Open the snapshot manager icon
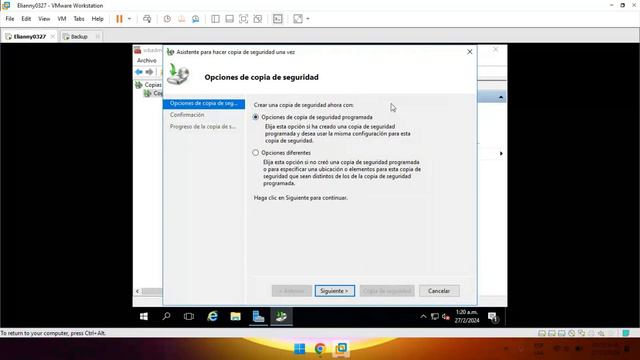 pyautogui.click(x=196, y=19)
